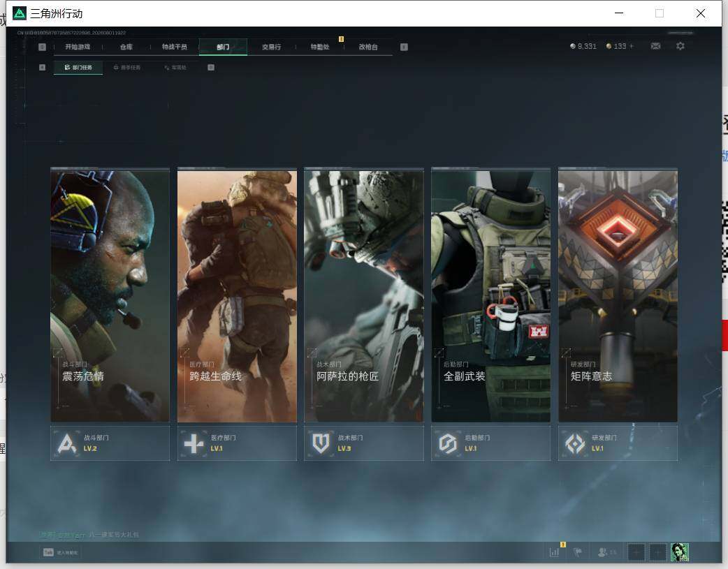Click the flag icon in bottom bar
The width and height of the screenshot is (728, 569).
[578, 552]
